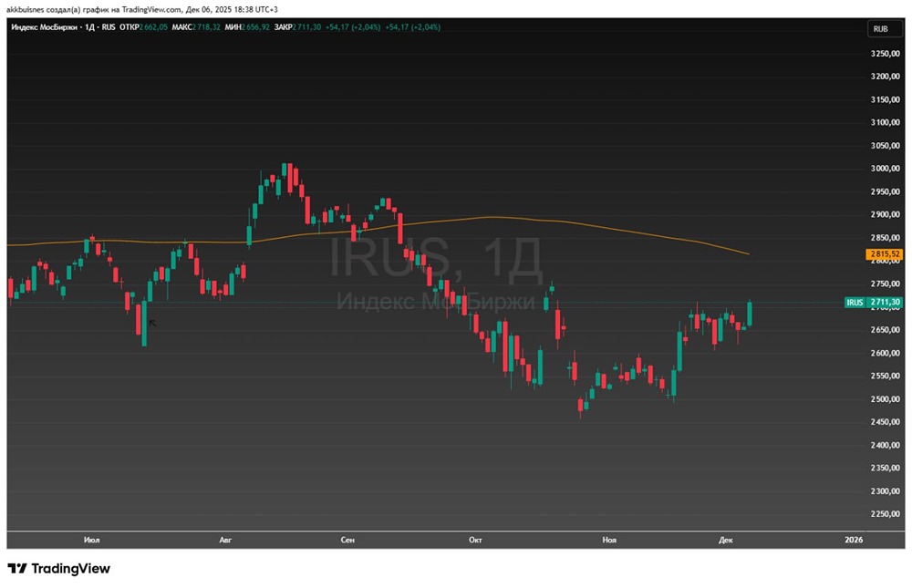This screenshot has height=588, width=912.
Task: Click the 3200,00 price axis label
Action: 885,77
